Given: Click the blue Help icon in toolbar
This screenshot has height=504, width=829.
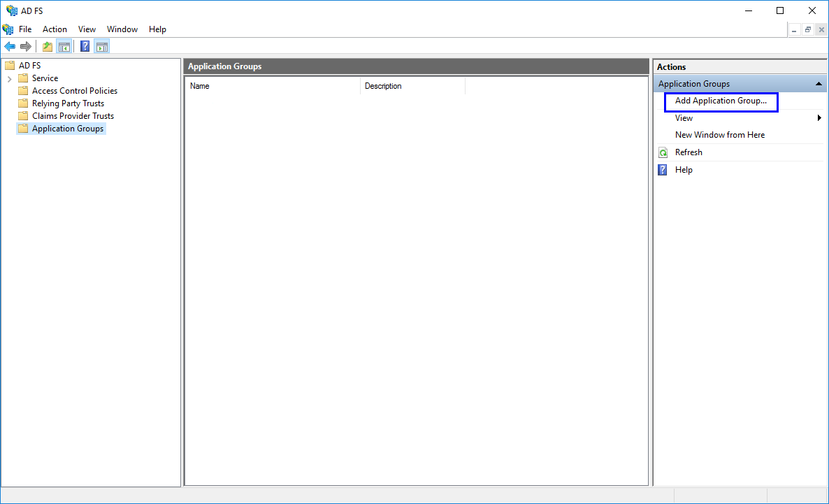Looking at the screenshot, I should 85,47.
